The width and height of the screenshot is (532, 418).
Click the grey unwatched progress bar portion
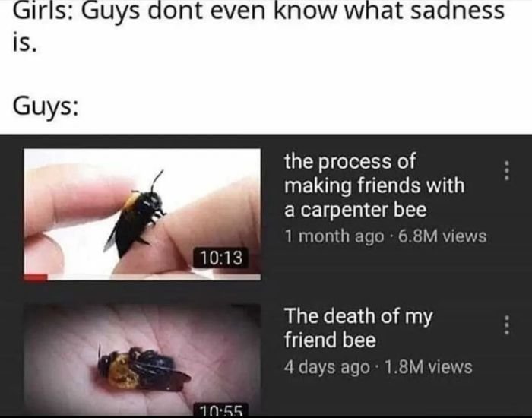tap(154, 277)
